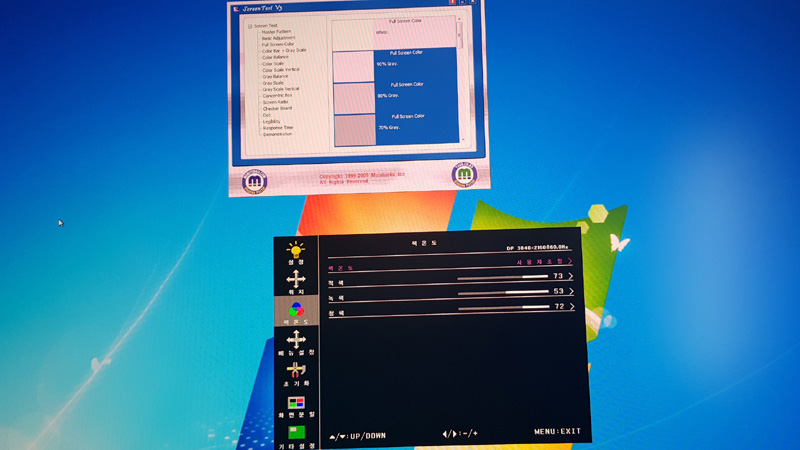Collapse the Screen Test tree root
800x450 pixels.
[x=250, y=26]
